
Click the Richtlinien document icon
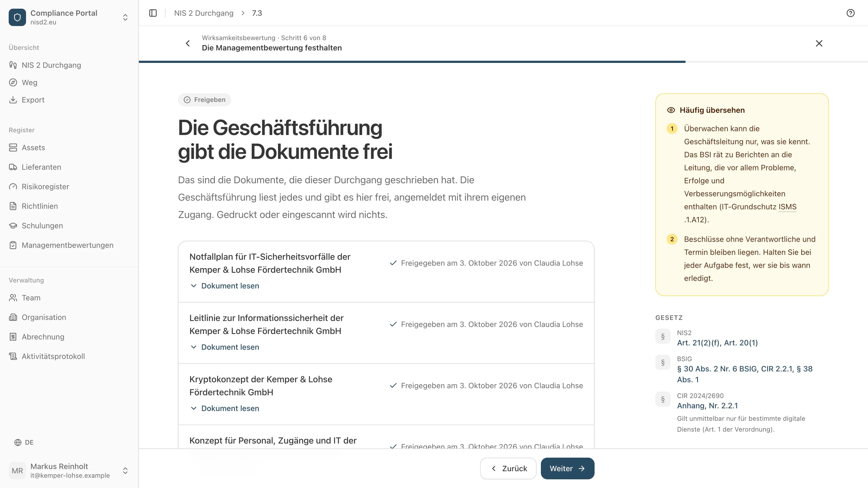click(13, 206)
